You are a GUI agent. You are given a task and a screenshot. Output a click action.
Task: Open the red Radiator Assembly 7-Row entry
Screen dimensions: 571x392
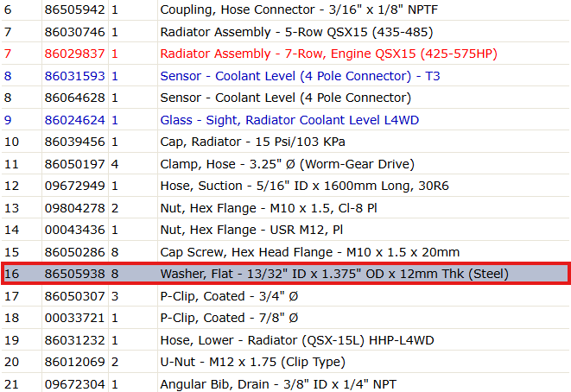[x=328, y=54]
